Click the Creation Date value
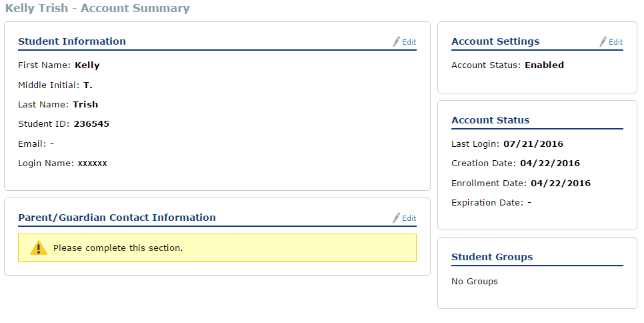Viewport: 644px width, 323px height. [x=549, y=164]
